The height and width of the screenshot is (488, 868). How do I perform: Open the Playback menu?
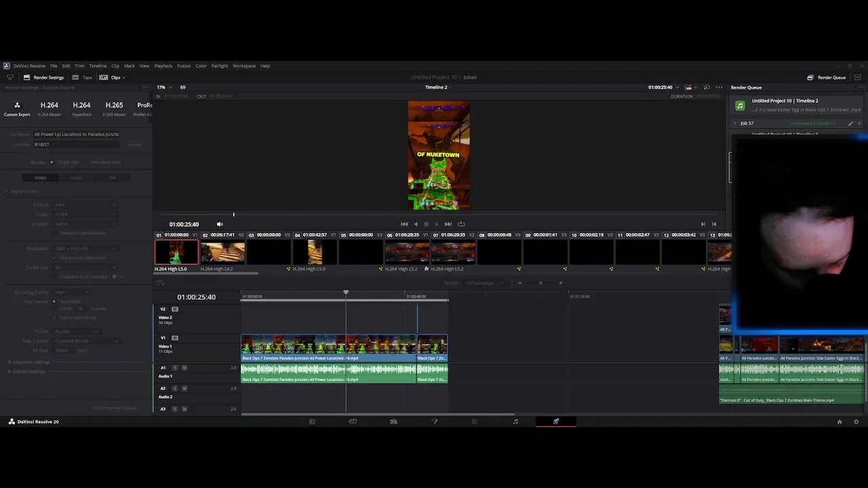click(163, 66)
